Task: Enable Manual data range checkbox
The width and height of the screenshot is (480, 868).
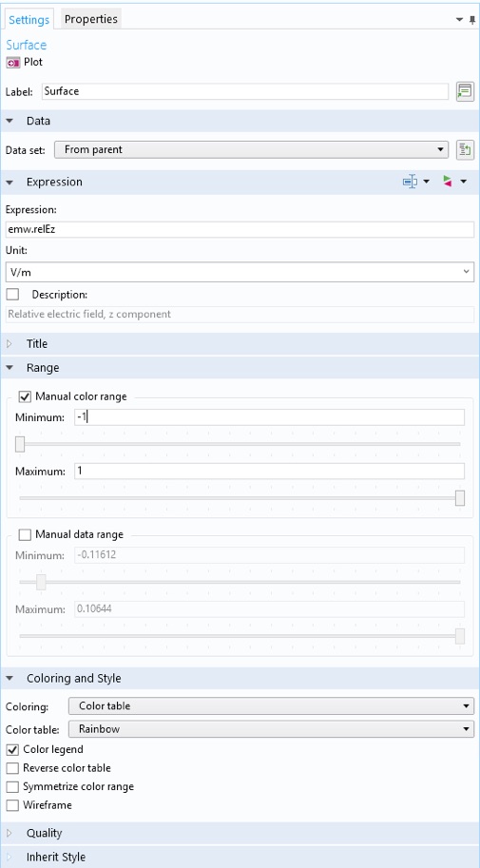Action: pyautogui.click(x=25, y=534)
